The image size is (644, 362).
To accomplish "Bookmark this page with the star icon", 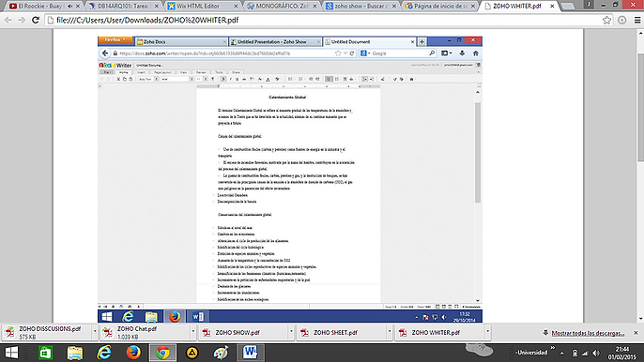I will pos(606,20).
